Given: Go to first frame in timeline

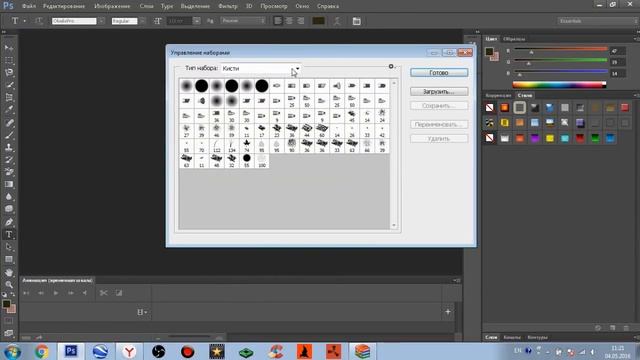Looking at the screenshot, I should [x=26, y=293].
